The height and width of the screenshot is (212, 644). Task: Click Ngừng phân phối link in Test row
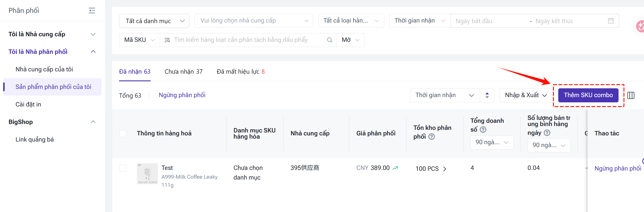click(617, 168)
